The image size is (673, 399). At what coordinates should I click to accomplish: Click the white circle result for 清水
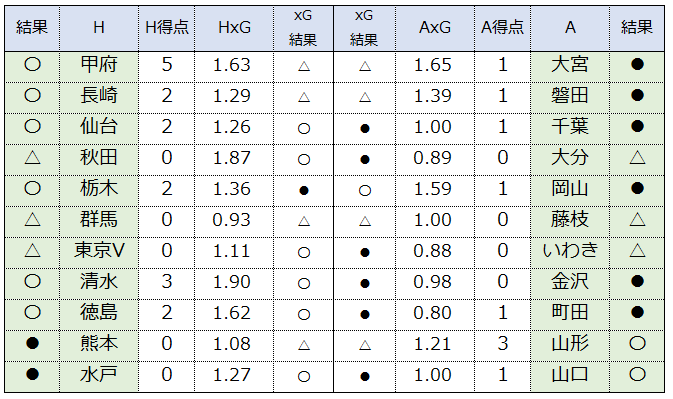click(32, 281)
